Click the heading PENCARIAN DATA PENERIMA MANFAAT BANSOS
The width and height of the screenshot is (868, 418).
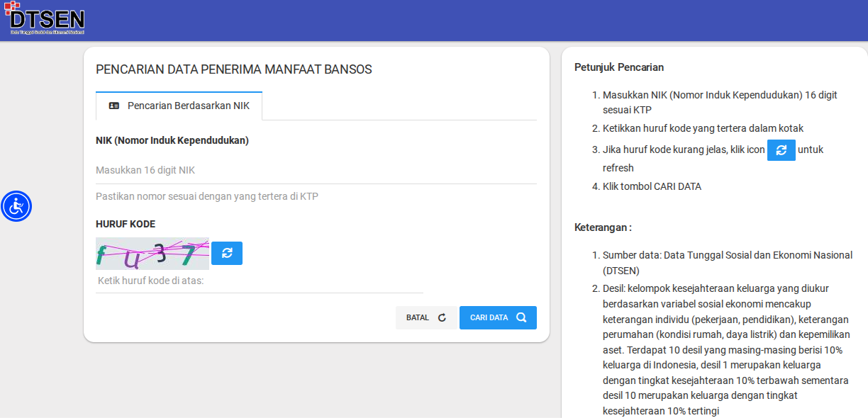click(x=234, y=69)
